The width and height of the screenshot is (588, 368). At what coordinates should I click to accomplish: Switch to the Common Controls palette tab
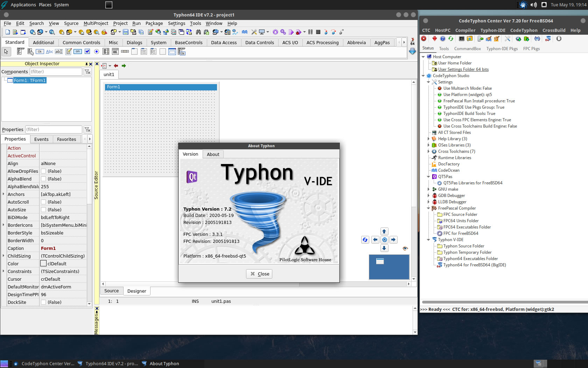[x=82, y=42]
